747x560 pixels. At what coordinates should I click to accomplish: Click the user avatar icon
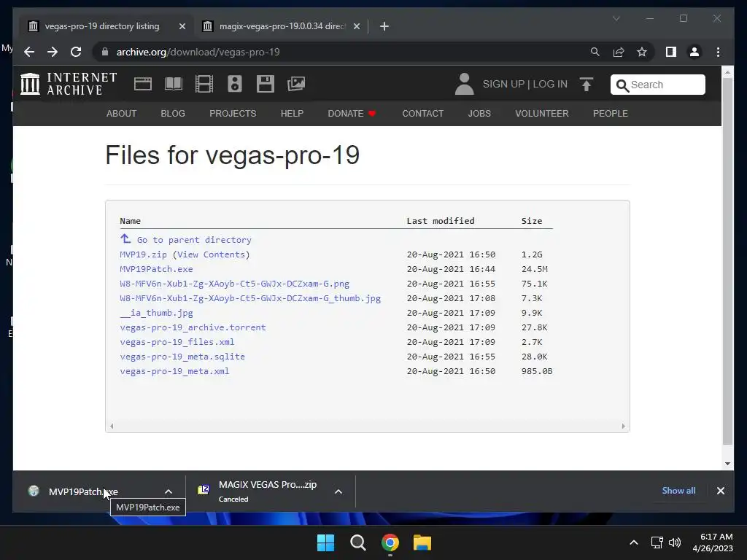coord(464,84)
